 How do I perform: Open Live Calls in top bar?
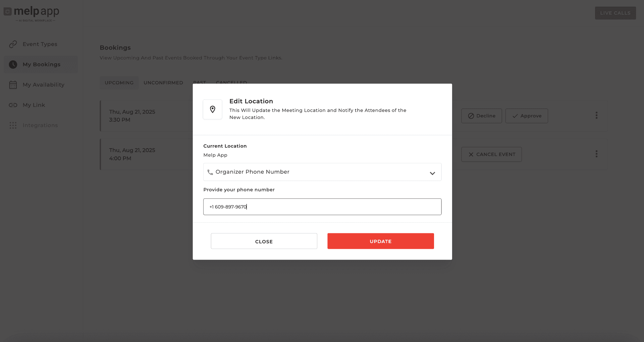(615, 13)
